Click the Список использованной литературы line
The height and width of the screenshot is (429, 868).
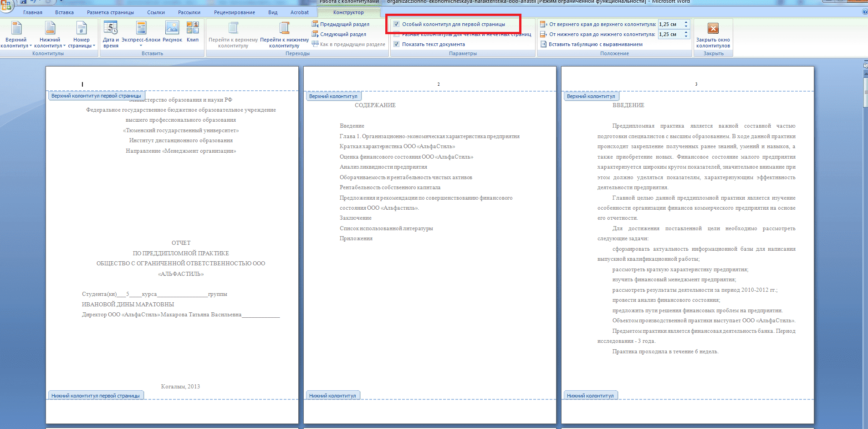[x=386, y=228]
